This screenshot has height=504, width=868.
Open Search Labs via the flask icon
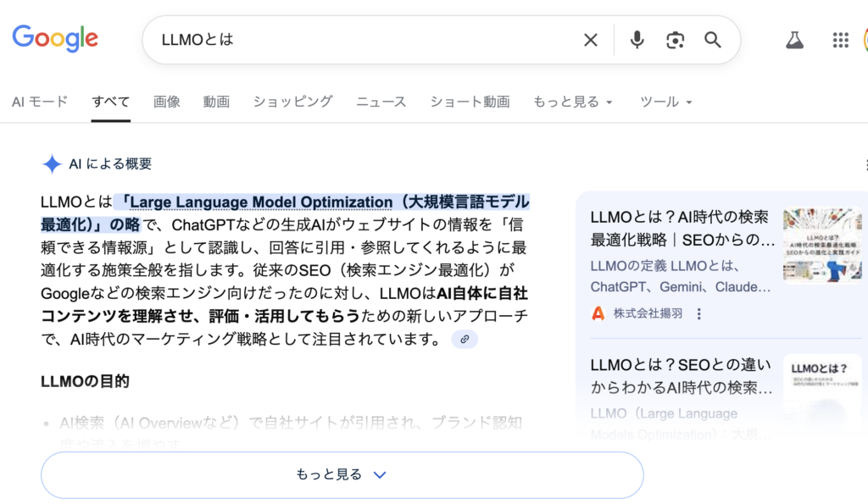(794, 39)
